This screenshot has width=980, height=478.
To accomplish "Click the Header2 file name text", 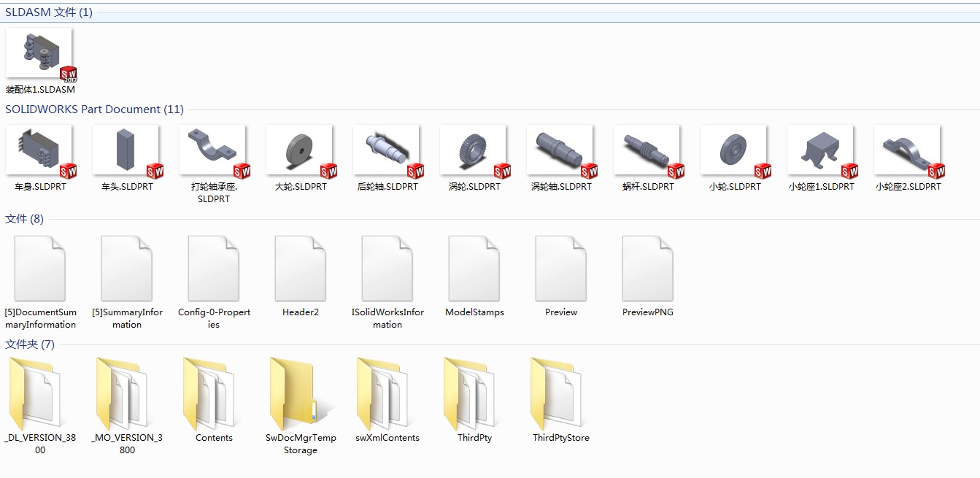I will point(301,312).
